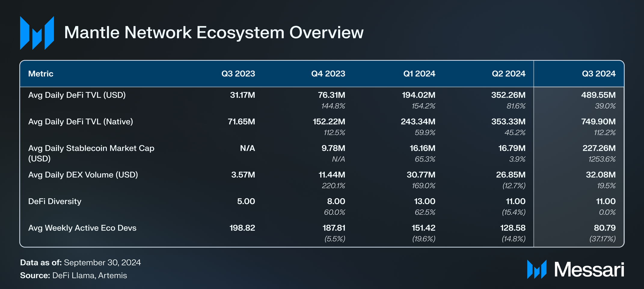Click the 8.00 DeFi Diversity value
This screenshot has height=289, width=644.
click(336, 201)
